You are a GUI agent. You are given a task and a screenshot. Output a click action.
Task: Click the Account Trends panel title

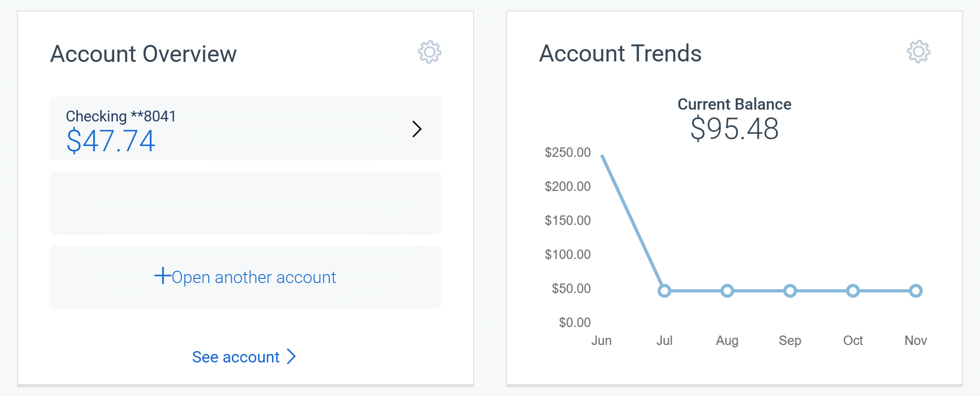[x=621, y=53]
